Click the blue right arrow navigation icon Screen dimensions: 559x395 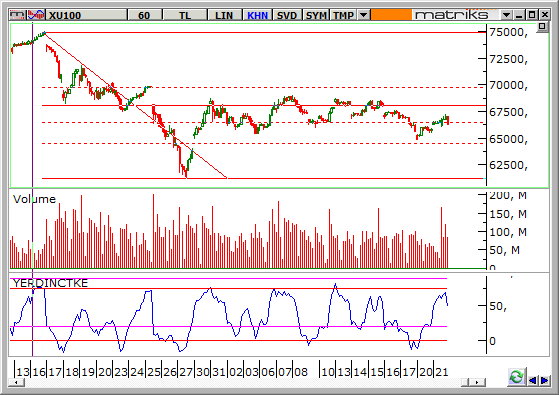pyautogui.click(x=544, y=380)
